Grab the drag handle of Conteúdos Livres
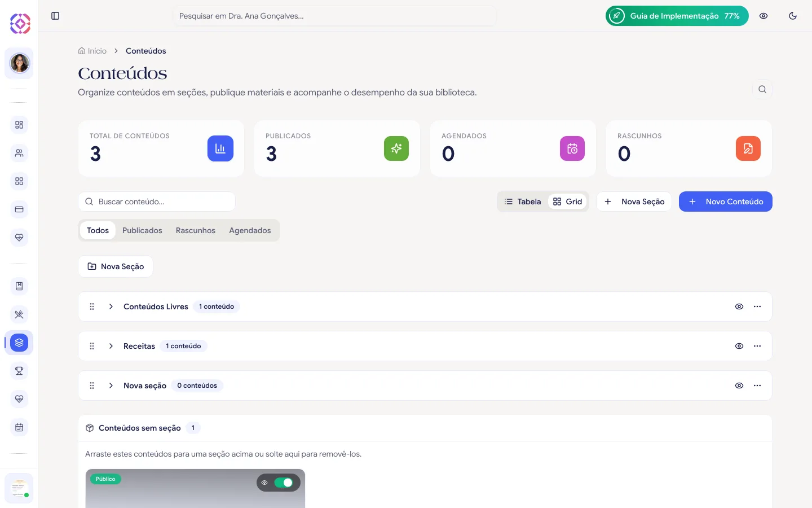Viewport: 812px width, 508px height. pyautogui.click(x=92, y=306)
